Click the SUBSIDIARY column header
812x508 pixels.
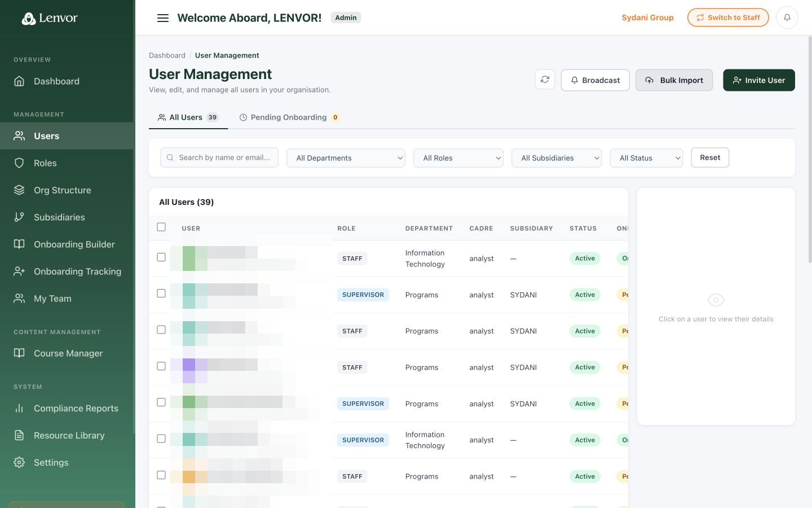pyautogui.click(x=532, y=229)
